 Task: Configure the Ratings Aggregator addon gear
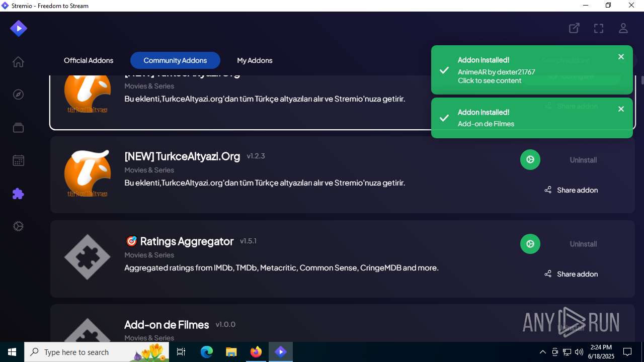530,244
